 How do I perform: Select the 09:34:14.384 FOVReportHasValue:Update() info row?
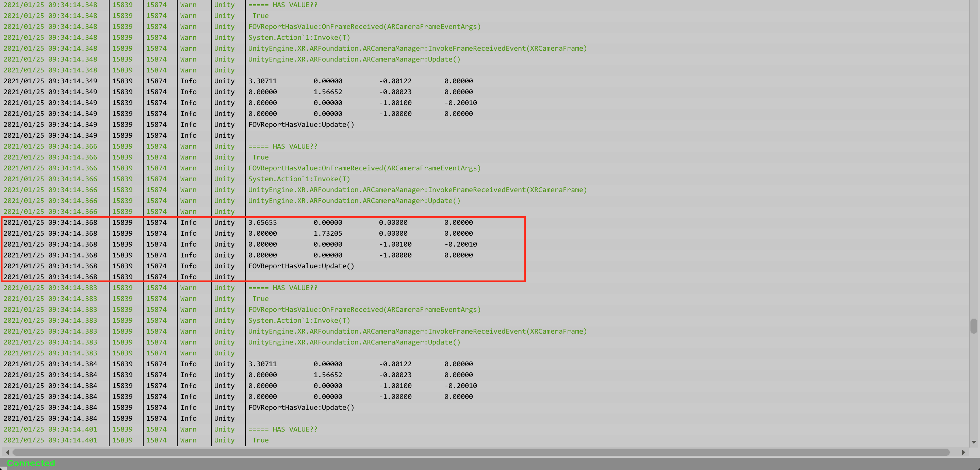point(301,407)
